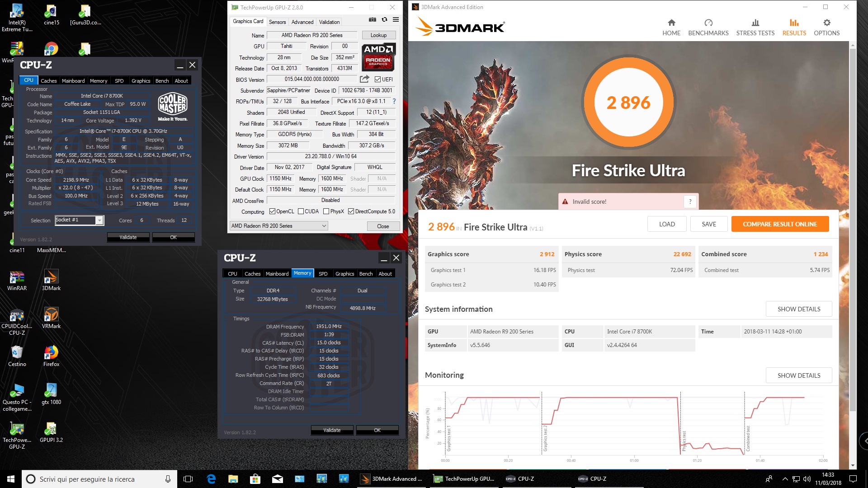Screen dimensions: 868x488
Task: Open Microsoft Store from the taskbar
Action: click(255, 479)
